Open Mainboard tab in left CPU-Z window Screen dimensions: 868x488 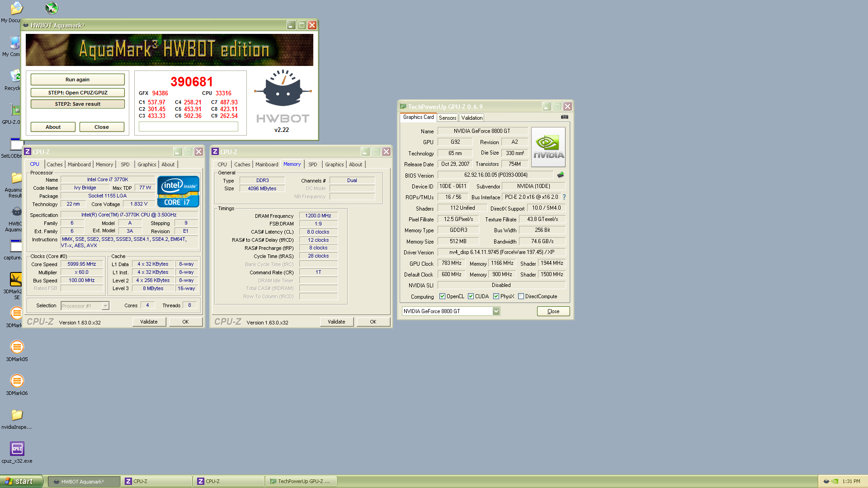[79, 164]
